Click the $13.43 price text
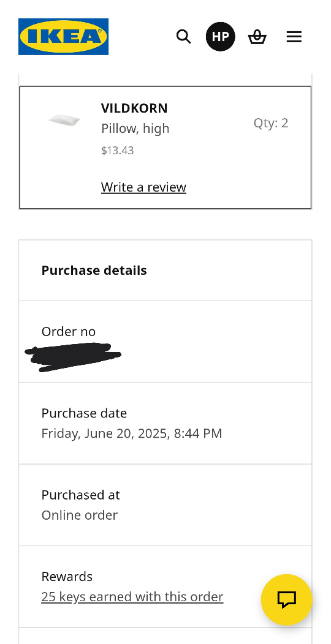331x644 pixels. 117,151
